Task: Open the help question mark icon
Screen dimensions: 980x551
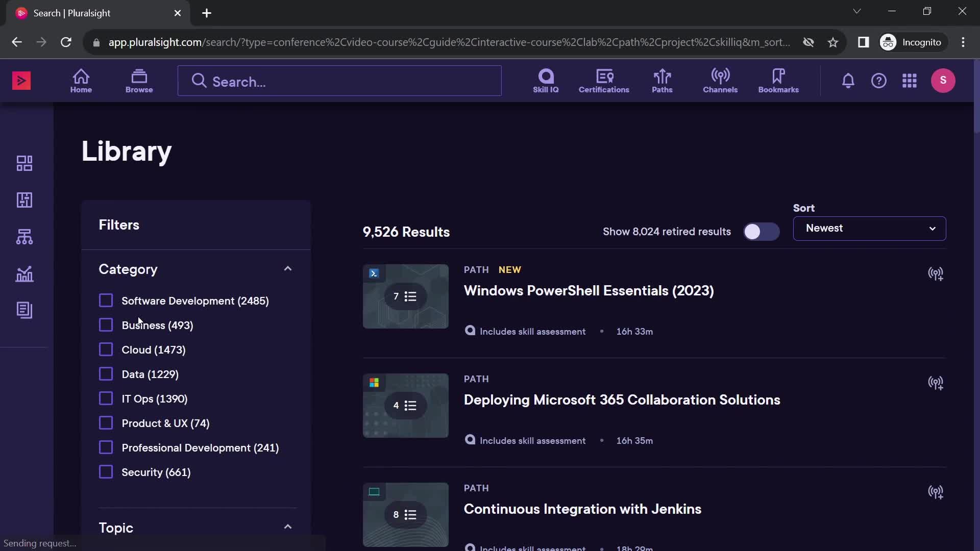Action: (x=878, y=81)
